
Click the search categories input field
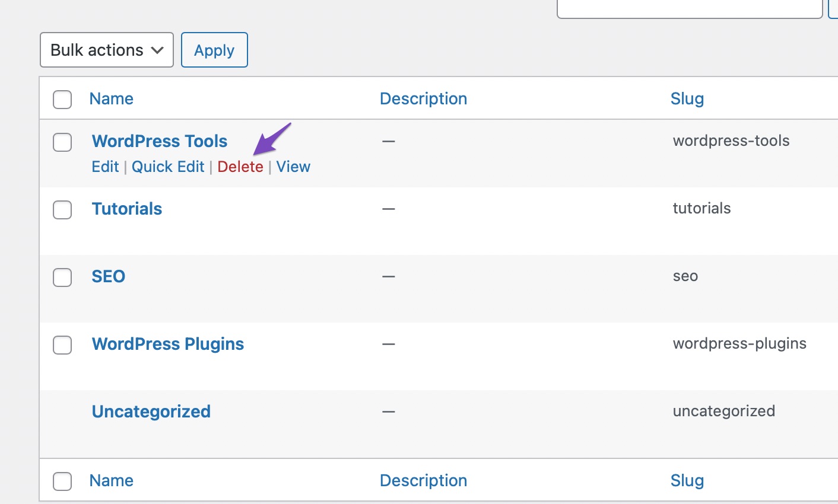pyautogui.click(x=690, y=8)
